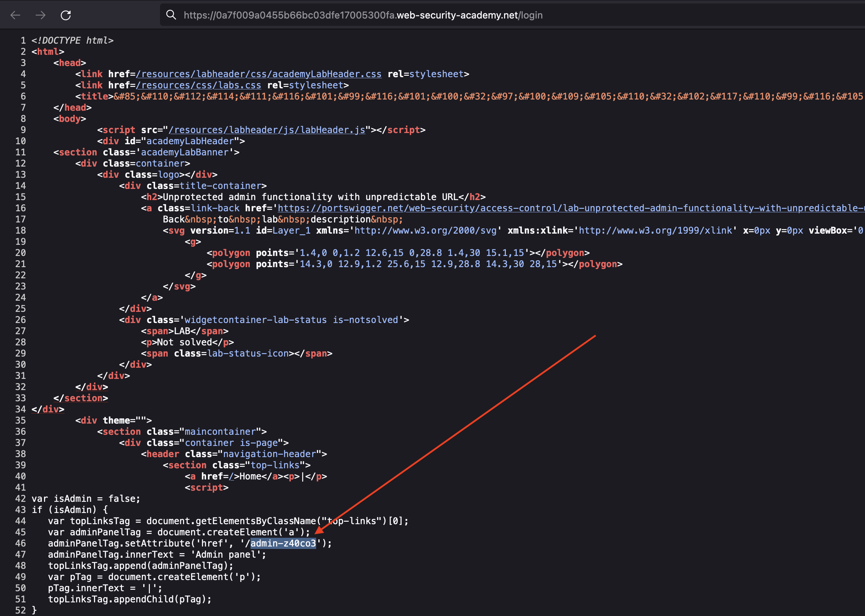Click the 'Not solved' paragraph text

pos(184,342)
